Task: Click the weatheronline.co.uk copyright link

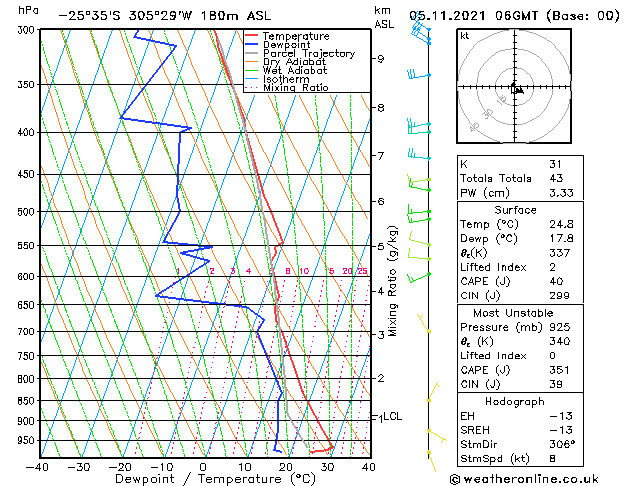Action: pos(524,479)
